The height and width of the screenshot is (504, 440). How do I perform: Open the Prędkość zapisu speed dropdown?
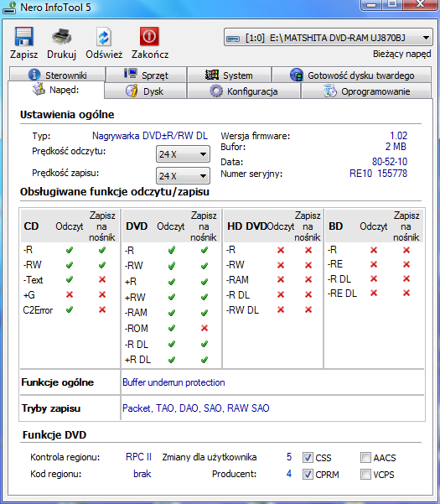(x=183, y=176)
